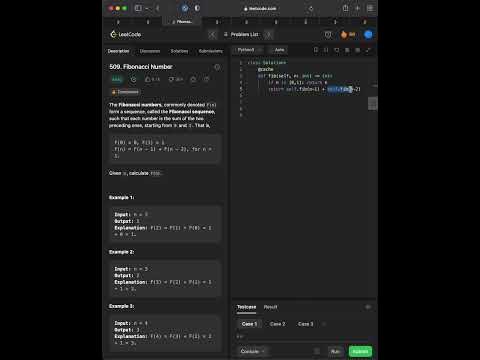Go to previous problem arrow
Image resolution: width=480 pixels, height=360 pixels.
click(x=212, y=34)
